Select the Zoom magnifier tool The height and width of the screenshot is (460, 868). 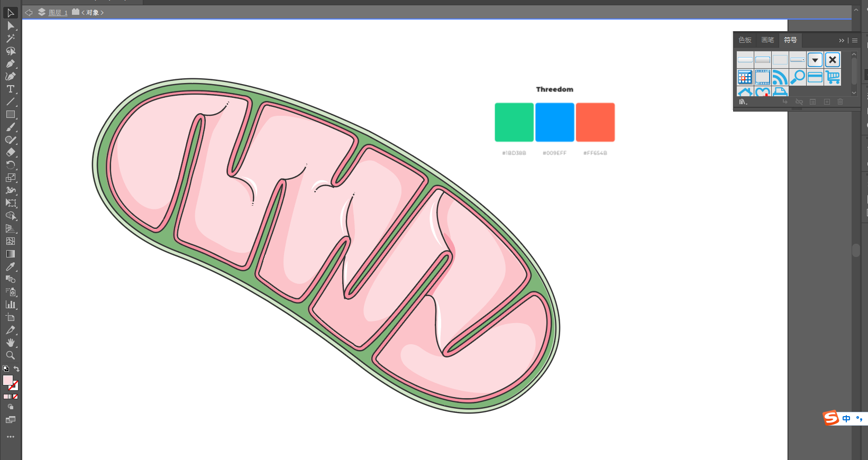pyautogui.click(x=11, y=355)
